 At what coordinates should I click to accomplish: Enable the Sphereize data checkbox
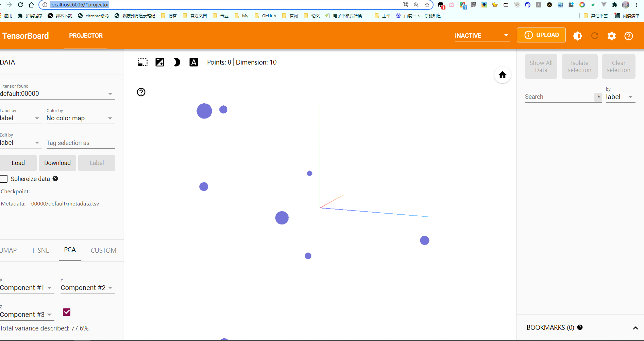click(4, 179)
